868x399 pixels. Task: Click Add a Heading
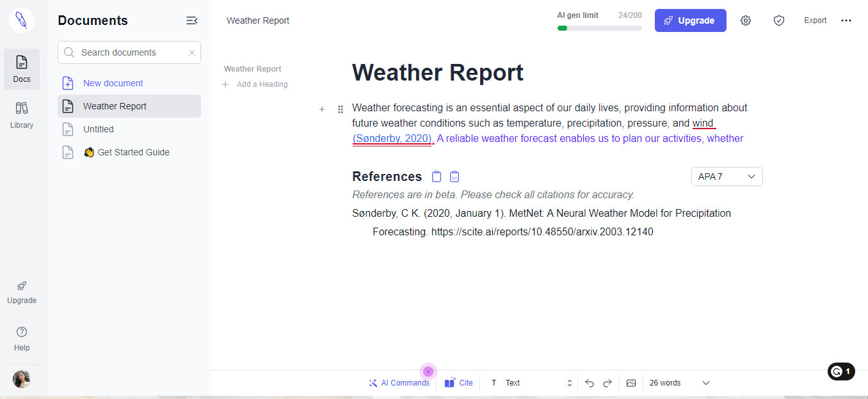point(255,84)
